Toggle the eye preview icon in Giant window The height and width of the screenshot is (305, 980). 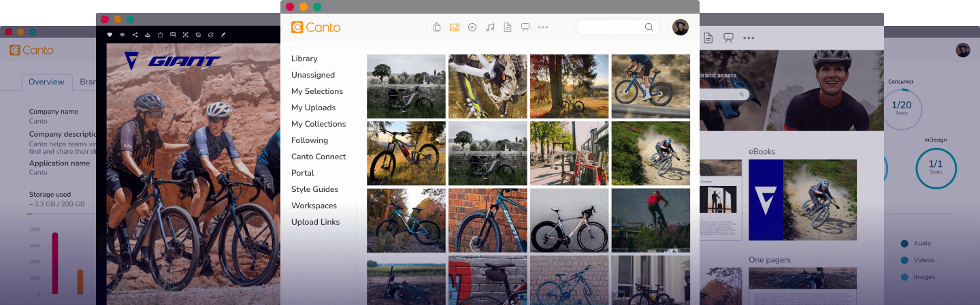tap(122, 34)
